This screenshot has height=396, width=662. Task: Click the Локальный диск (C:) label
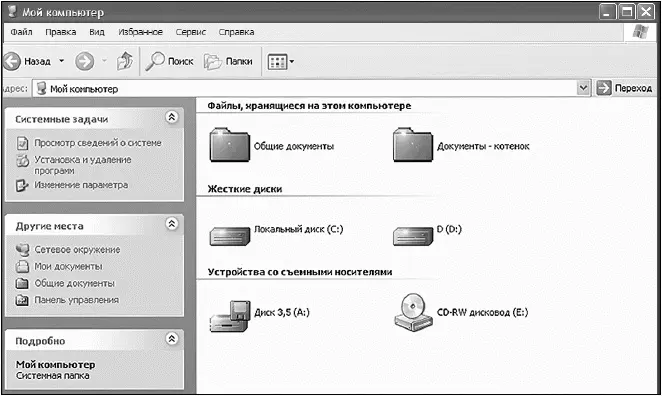pos(298,229)
